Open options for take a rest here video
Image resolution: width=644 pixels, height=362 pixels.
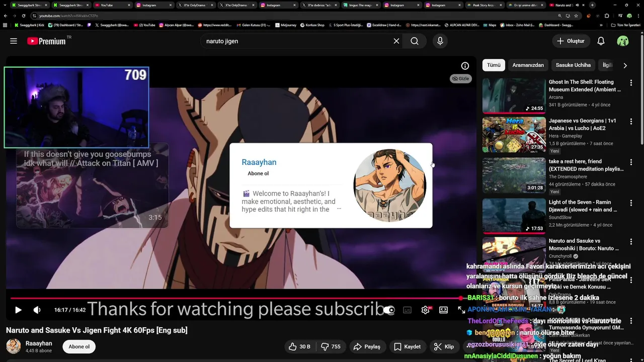point(631,162)
